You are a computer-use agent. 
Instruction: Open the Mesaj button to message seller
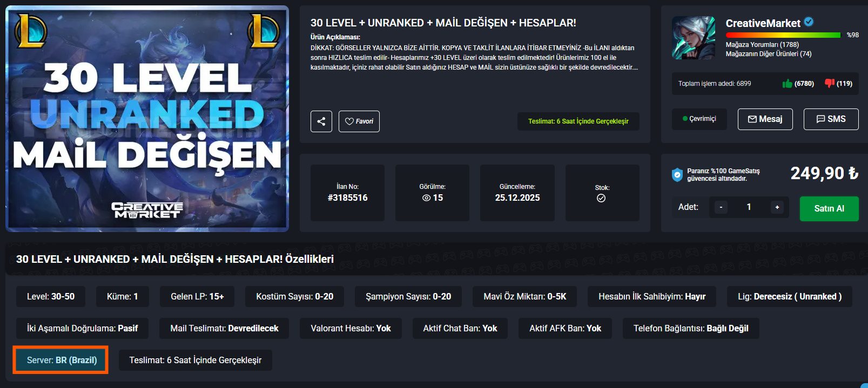click(765, 119)
